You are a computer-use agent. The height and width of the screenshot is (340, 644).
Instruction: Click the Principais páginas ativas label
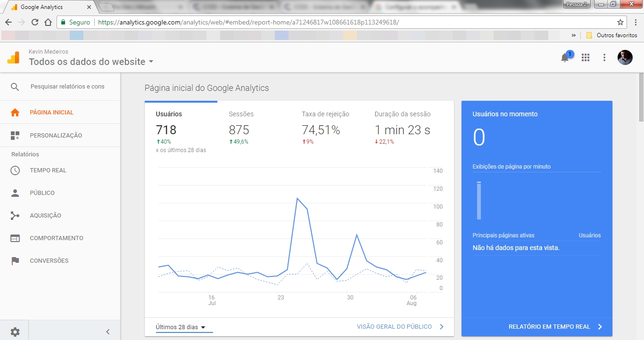click(504, 235)
